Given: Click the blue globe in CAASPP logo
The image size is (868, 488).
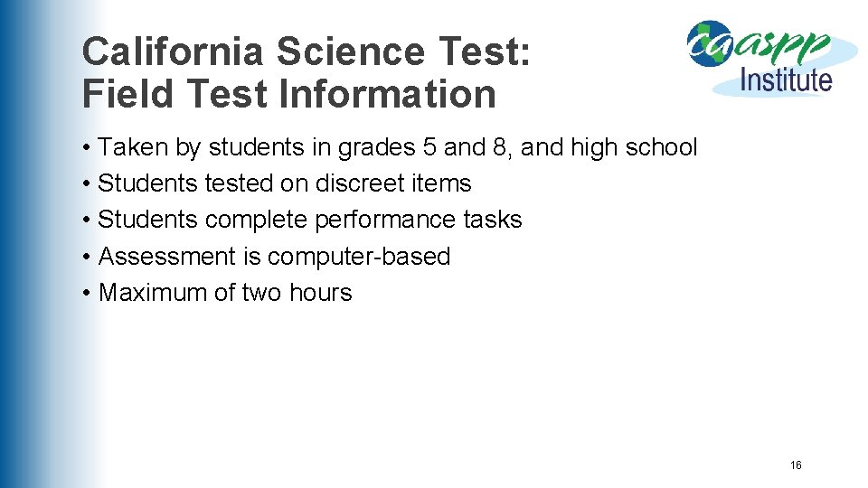Looking at the screenshot, I should pos(709,43).
